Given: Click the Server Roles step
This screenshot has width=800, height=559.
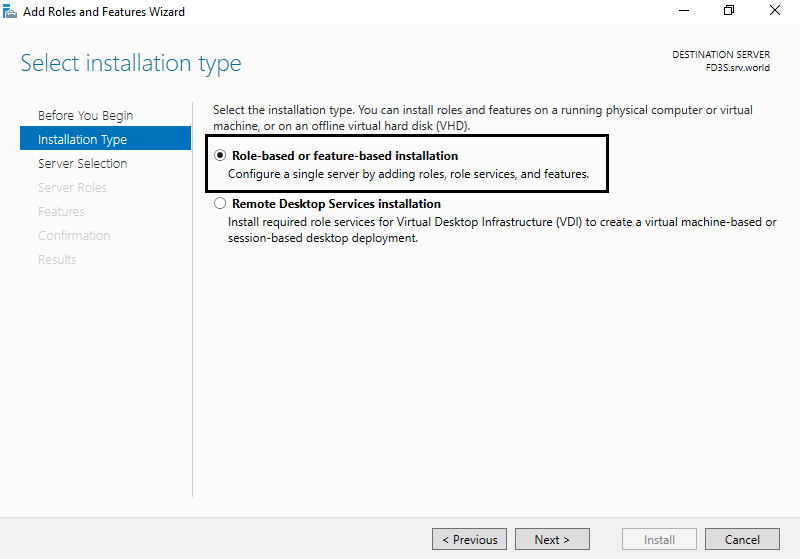Looking at the screenshot, I should point(72,187).
